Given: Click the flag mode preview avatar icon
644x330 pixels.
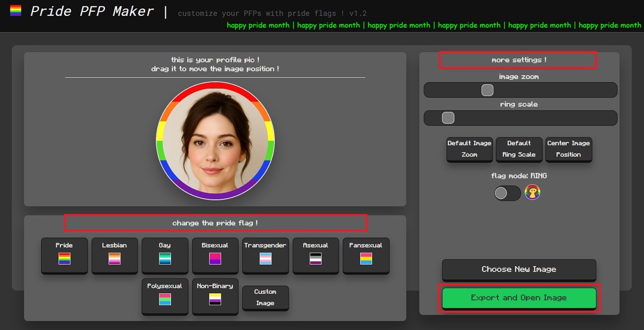Looking at the screenshot, I should [x=533, y=192].
